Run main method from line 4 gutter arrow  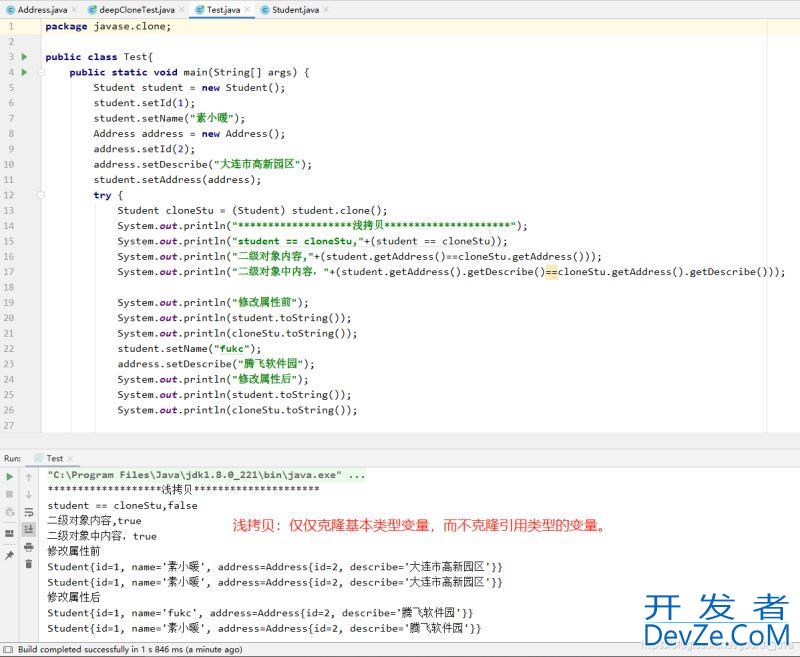[24, 72]
